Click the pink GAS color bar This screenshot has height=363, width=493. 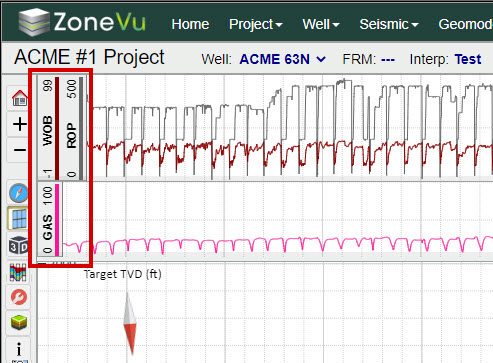[x=57, y=220]
